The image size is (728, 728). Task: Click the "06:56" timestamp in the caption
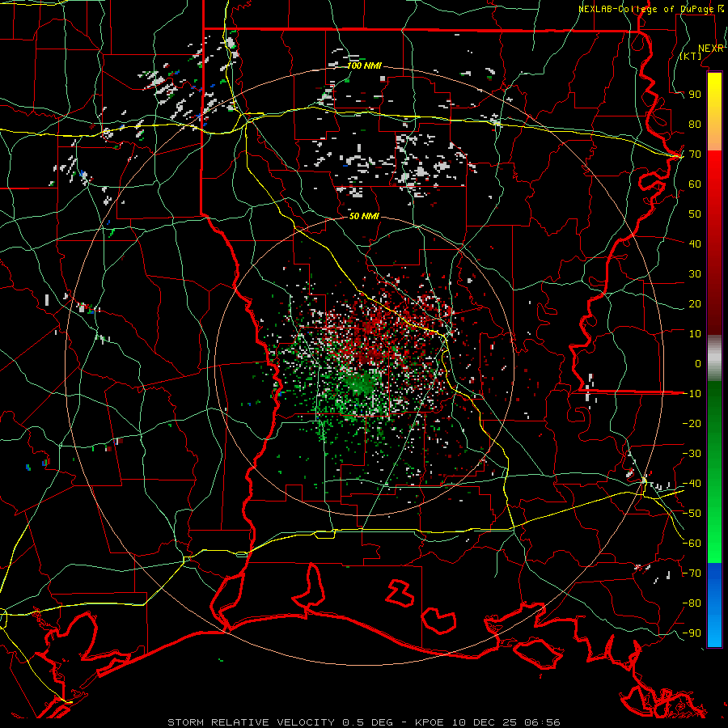(542, 722)
